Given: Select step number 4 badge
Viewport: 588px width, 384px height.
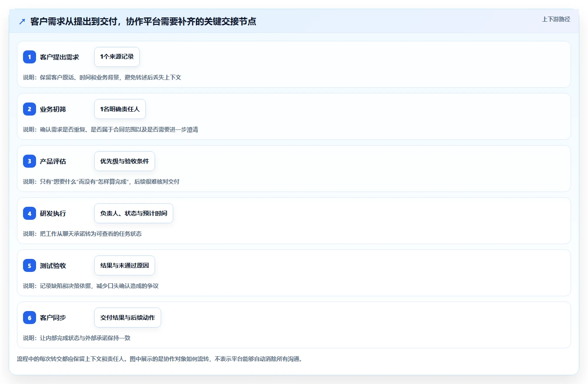Looking at the screenshot, I should point(30,213).
